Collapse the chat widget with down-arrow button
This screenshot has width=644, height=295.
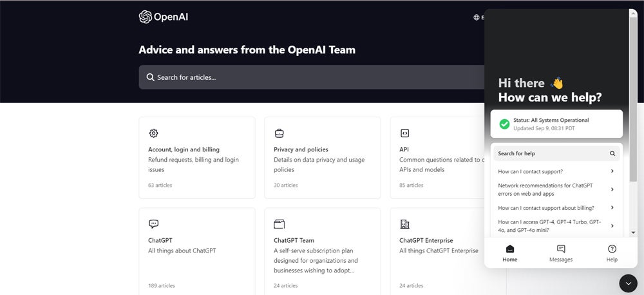point(628,283)
